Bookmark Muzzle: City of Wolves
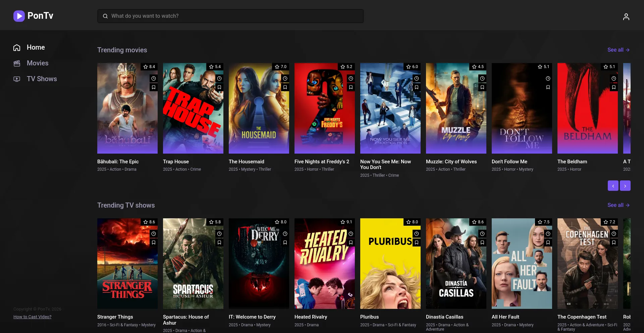The height and width of the screenshot is (333, 644). click(482, 87)
